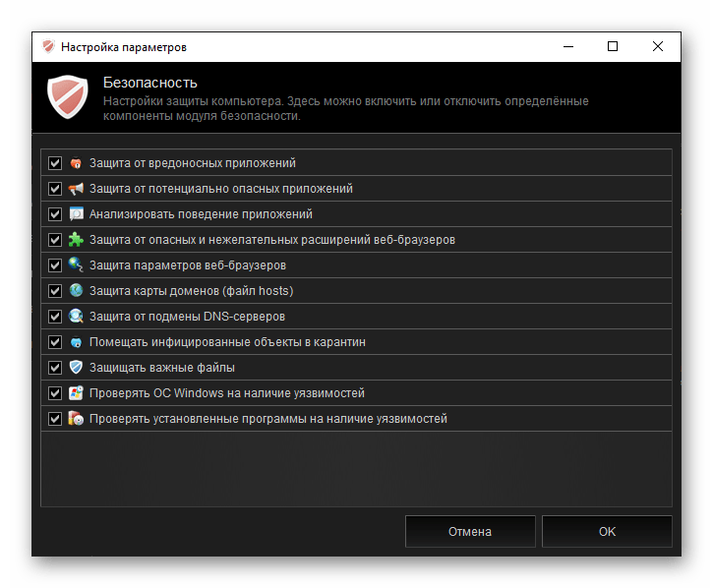Click the megaphone icon for potentially dangerous apps
Screen dimensions: 713x588
[76, 188]
